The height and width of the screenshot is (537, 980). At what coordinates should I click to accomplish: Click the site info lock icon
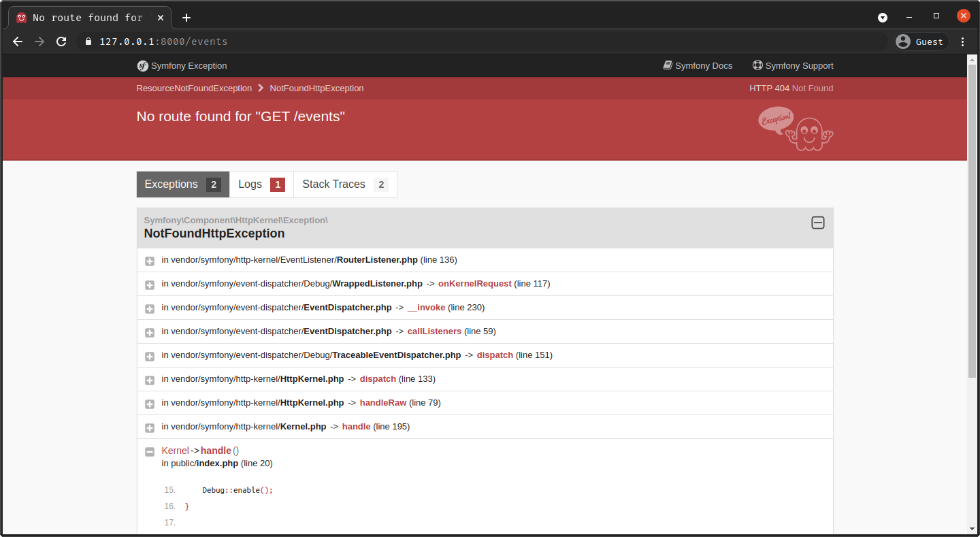coord(88,42)
